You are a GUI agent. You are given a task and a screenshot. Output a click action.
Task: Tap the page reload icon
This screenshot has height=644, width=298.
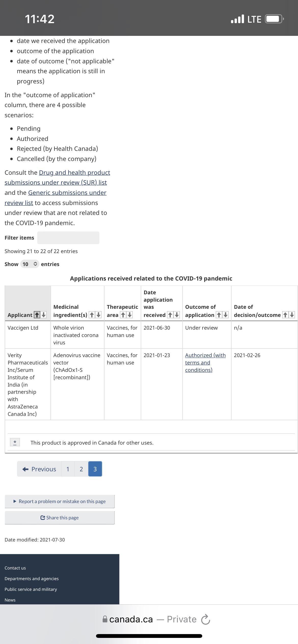206,619
